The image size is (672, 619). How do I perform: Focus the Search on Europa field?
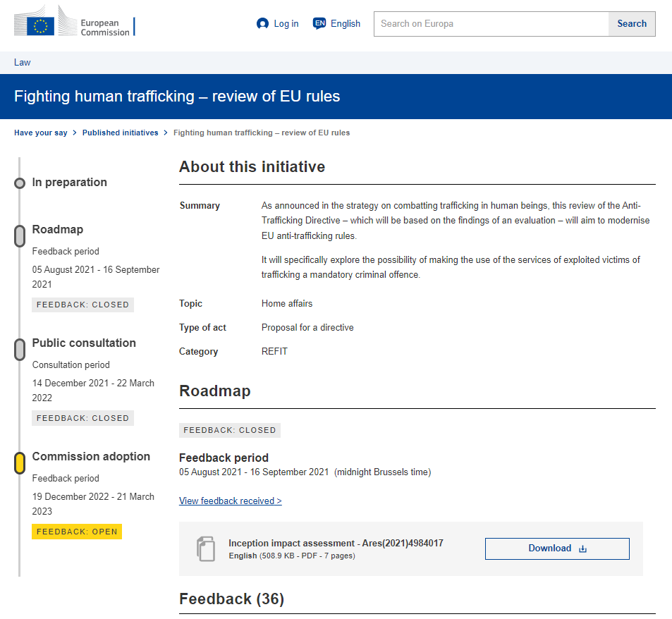pyautogui.click(x=491, y=24)
